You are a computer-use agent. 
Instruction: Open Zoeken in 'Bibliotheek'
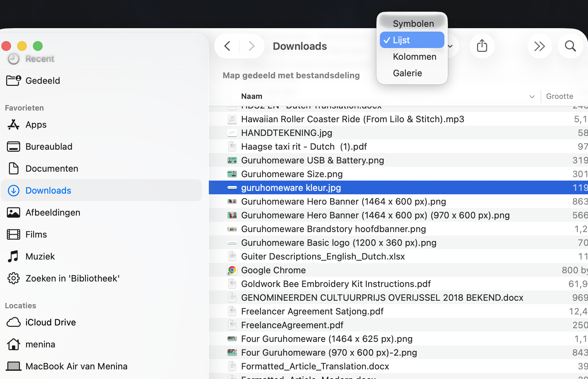pyautogui.click(x=72, y=278)
